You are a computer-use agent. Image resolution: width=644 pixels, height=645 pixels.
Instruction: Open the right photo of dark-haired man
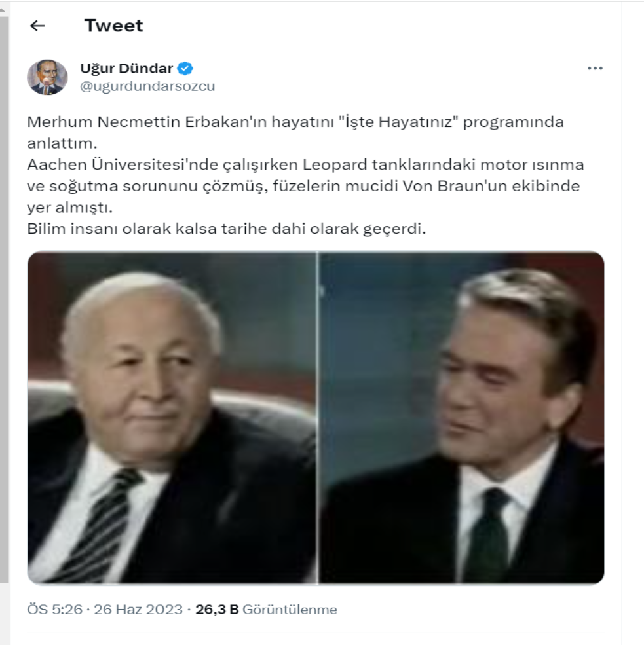[462, 418]
